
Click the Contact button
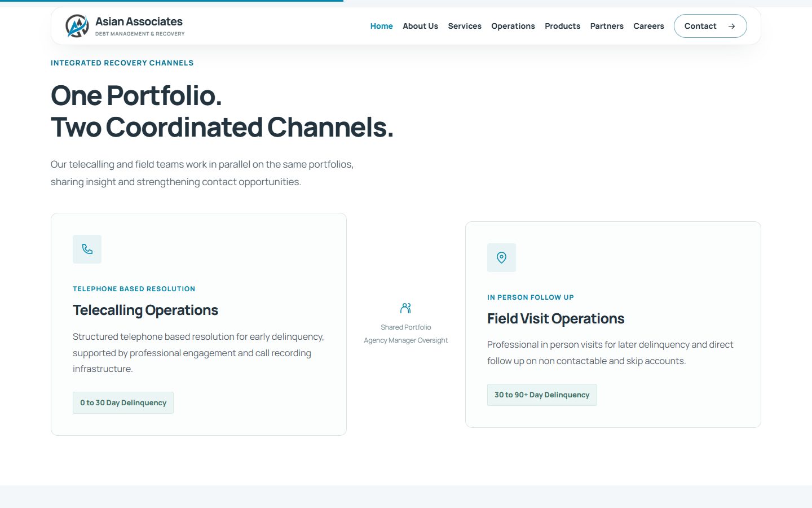[x=710, y=26]
